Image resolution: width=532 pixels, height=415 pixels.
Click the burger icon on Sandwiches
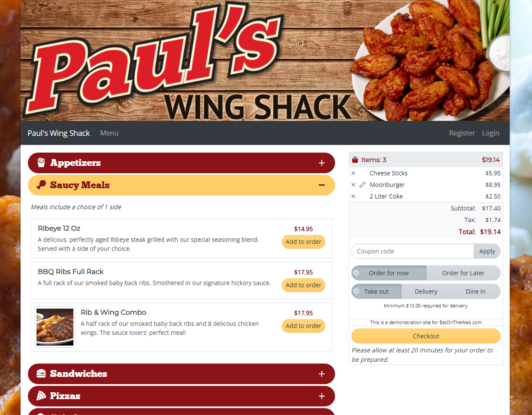pyautogui.click(x=41, y=373)
